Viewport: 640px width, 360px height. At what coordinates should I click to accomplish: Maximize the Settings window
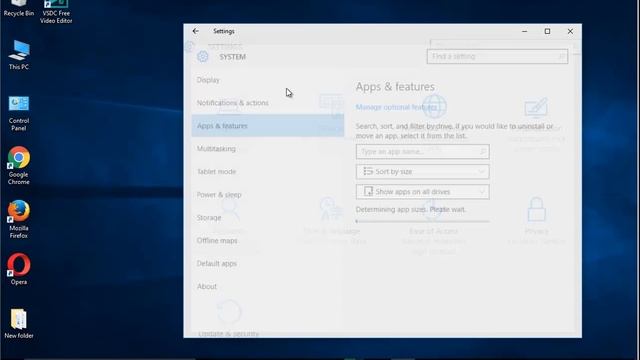pyautogui.click(x=547, y=31)
